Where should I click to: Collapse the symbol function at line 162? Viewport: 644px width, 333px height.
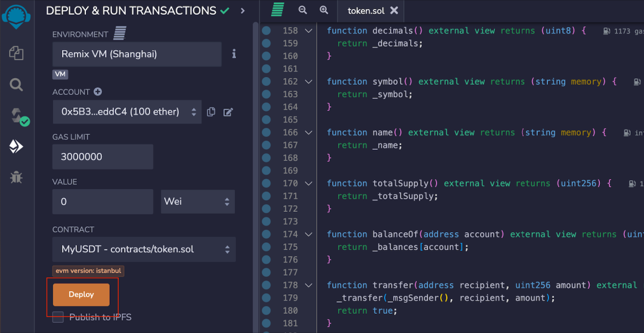point(308,82)
